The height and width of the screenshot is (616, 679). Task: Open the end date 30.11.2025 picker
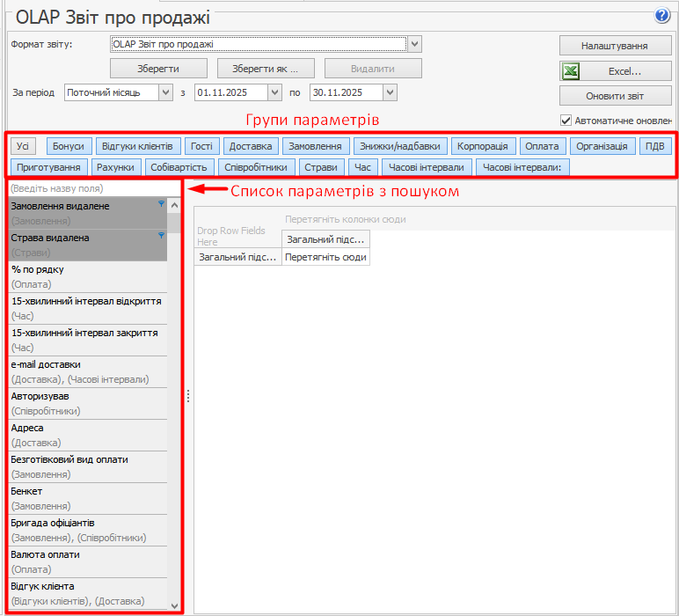390,92
